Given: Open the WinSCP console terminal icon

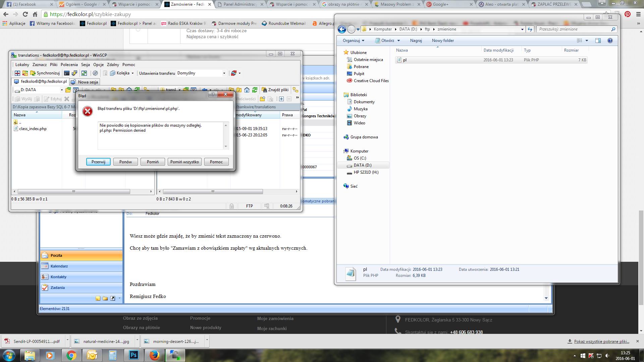Looking at the screenshot, I should [67, 73].
